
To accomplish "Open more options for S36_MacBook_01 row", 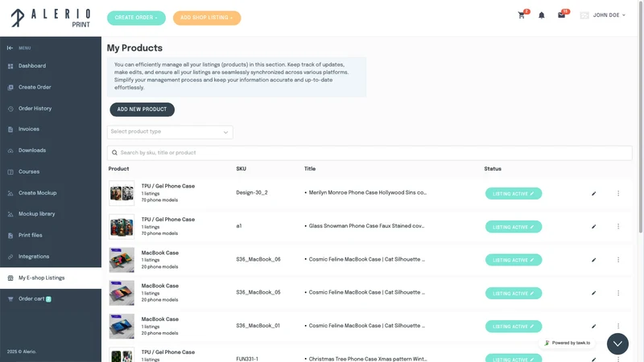I will pyautogui.click(x=618, y=327).
